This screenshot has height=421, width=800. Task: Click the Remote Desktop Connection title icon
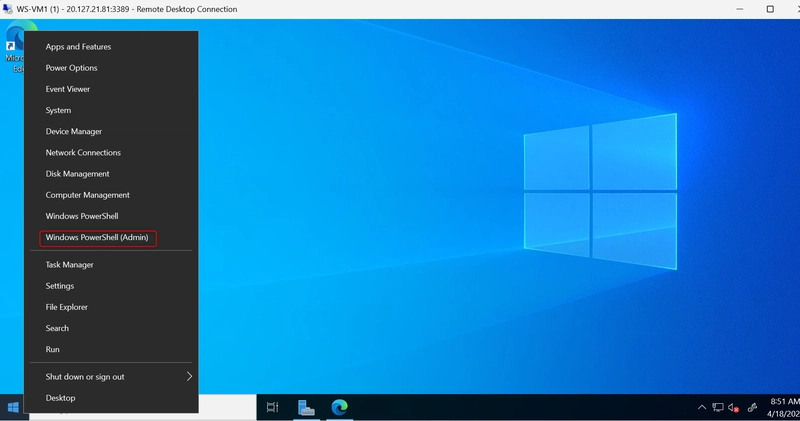(8, 9)
